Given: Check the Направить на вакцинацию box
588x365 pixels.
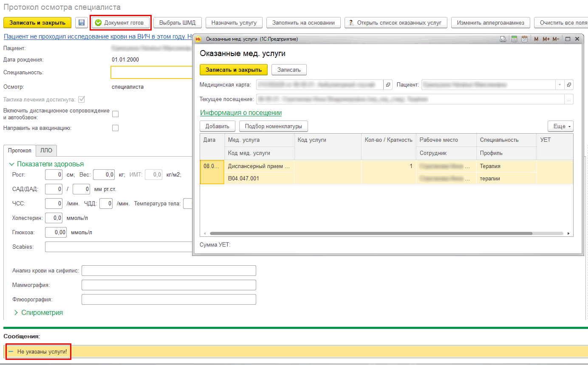Looking at the screenshot, I should coord(115,128).
